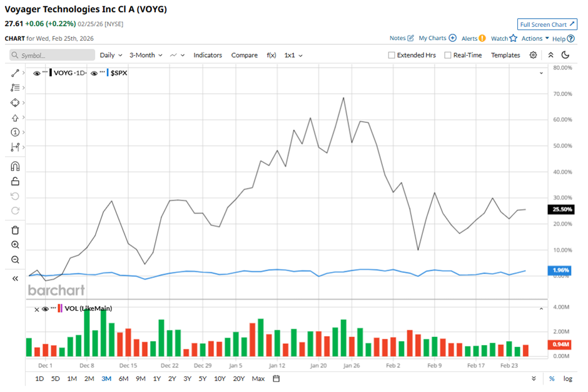Select the 5Y time range
The height and width of the screenshot is (392, 588).
click(203, 378)
